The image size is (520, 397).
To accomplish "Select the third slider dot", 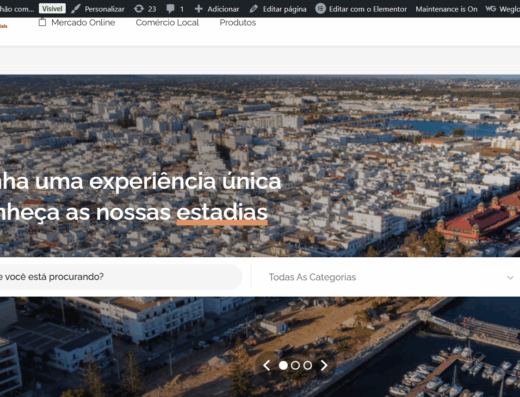I will [307, 365].
